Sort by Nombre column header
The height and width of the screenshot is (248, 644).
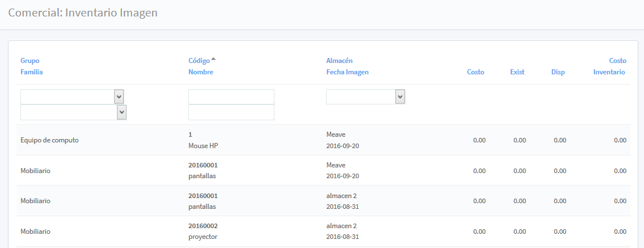pyautogui.click(x=201, y=72)
